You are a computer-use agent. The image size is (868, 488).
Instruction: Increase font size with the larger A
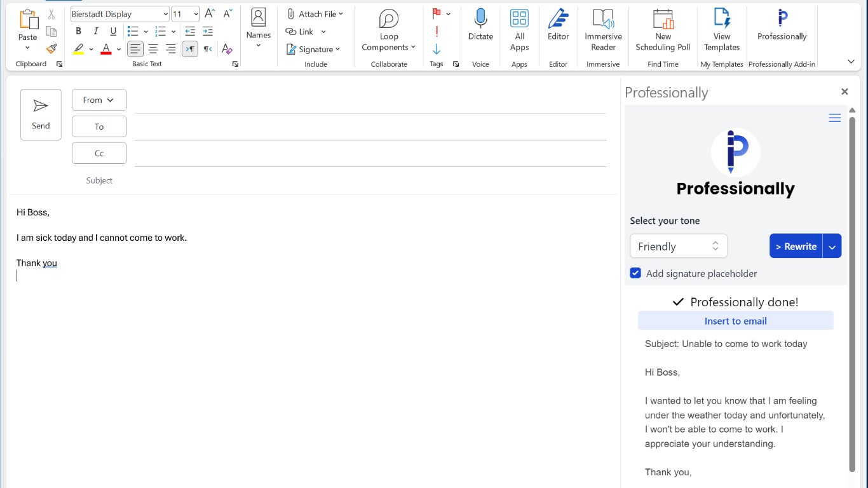click(210, 14)
